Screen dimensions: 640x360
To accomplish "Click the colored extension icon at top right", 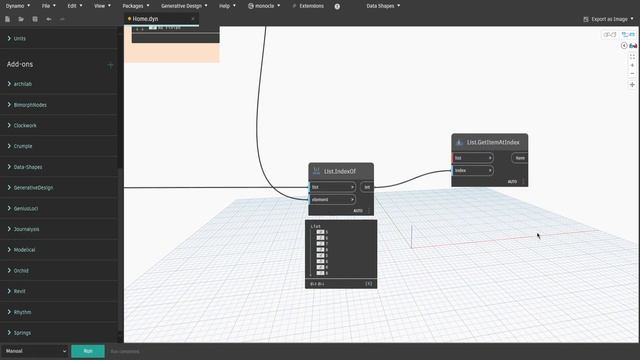I will point(633,45).
